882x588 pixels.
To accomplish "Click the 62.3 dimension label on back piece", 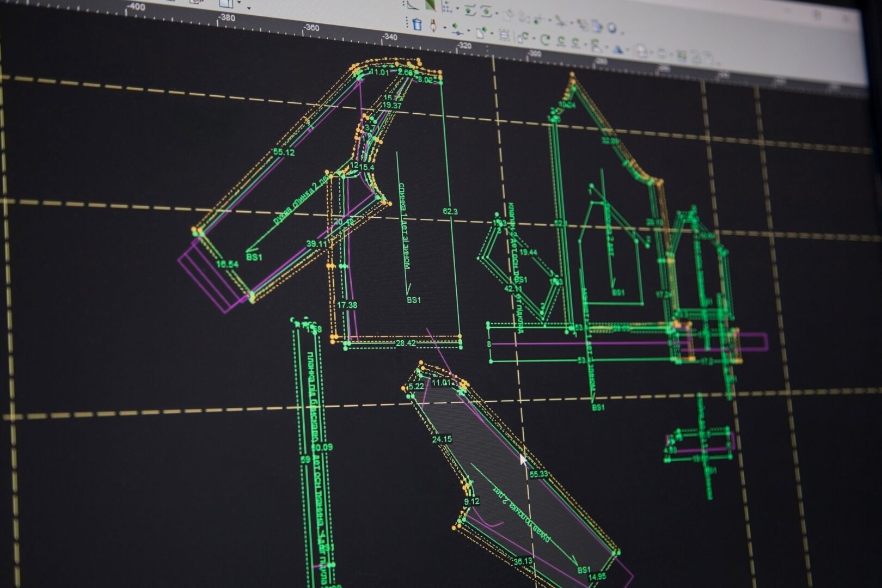I will click(450, 211).
